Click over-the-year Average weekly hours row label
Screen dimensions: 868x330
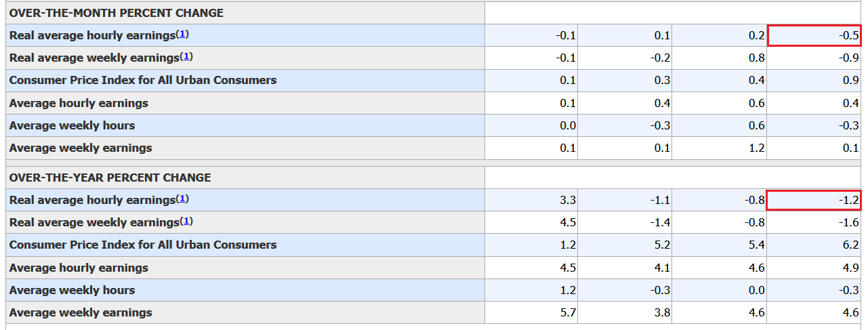click(72, 290)
